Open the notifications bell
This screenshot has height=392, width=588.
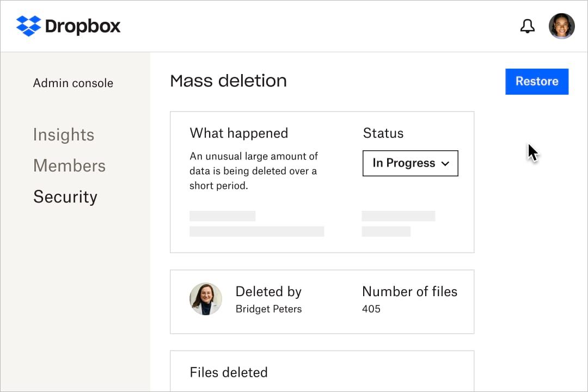[527, 26]
